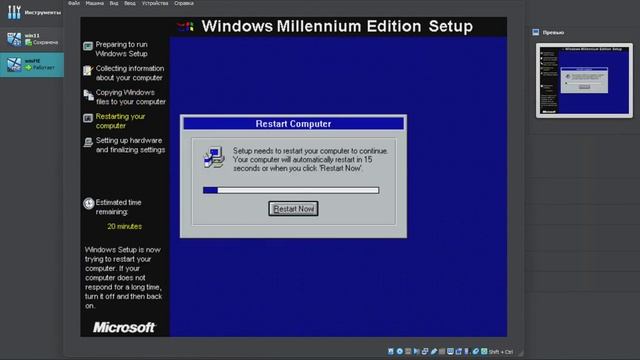640x360 pixels.
Task: Select the winME virtual machine icon
Action: click(x=14, y=64)
